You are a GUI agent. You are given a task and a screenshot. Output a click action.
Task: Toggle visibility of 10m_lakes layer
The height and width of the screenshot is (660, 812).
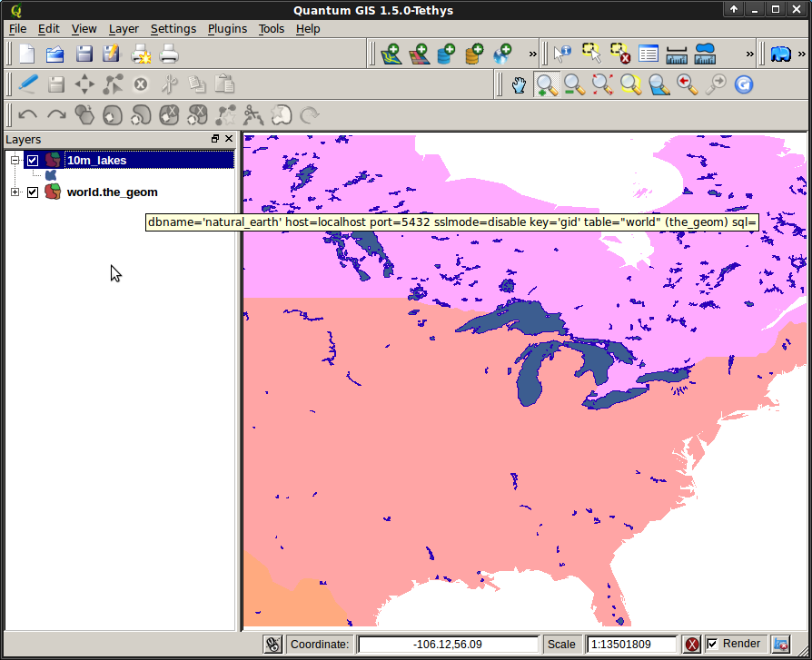click(x=33, y=161)
